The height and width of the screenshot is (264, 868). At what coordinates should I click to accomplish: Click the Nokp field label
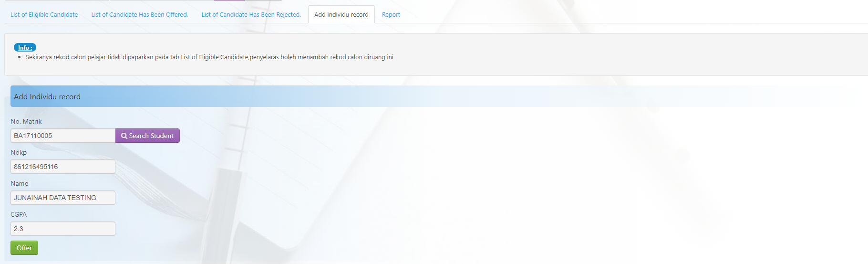point(19,152)
